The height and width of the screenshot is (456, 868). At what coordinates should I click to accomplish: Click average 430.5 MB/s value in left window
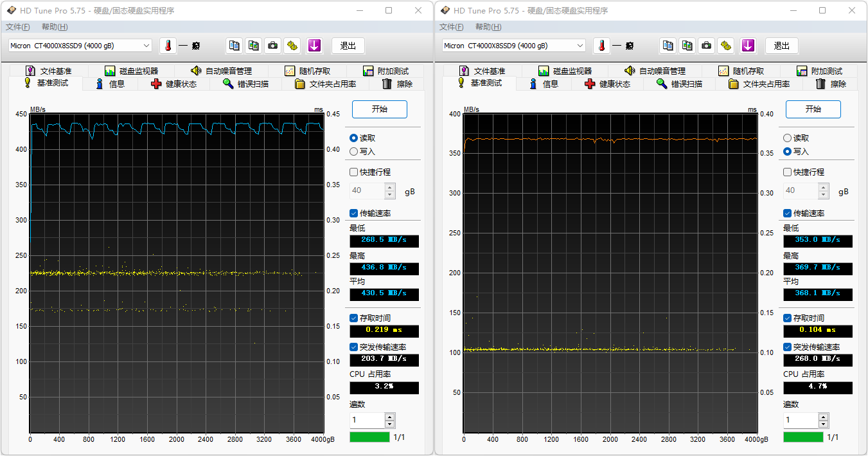[384, 294]
